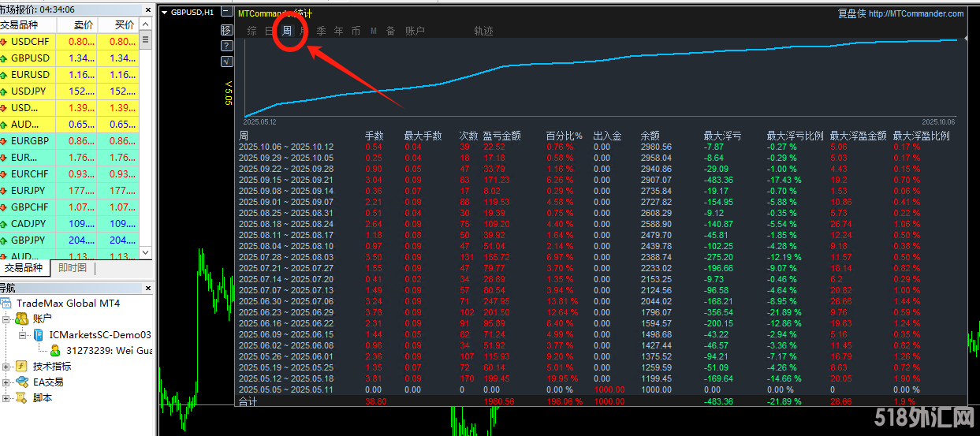This screenshot has width=980, height=436.
Task: Click the EA交易 expert advisor icon
Action: click(x=22, y=382)
